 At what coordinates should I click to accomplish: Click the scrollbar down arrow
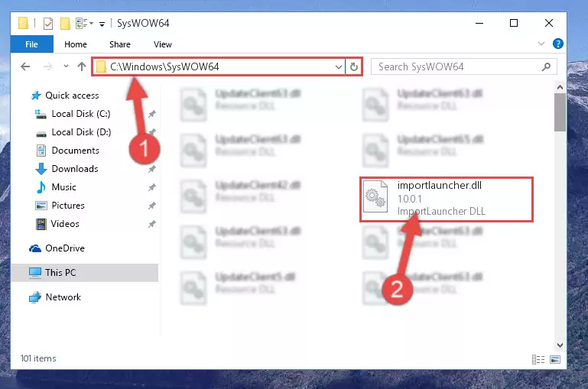560,345
